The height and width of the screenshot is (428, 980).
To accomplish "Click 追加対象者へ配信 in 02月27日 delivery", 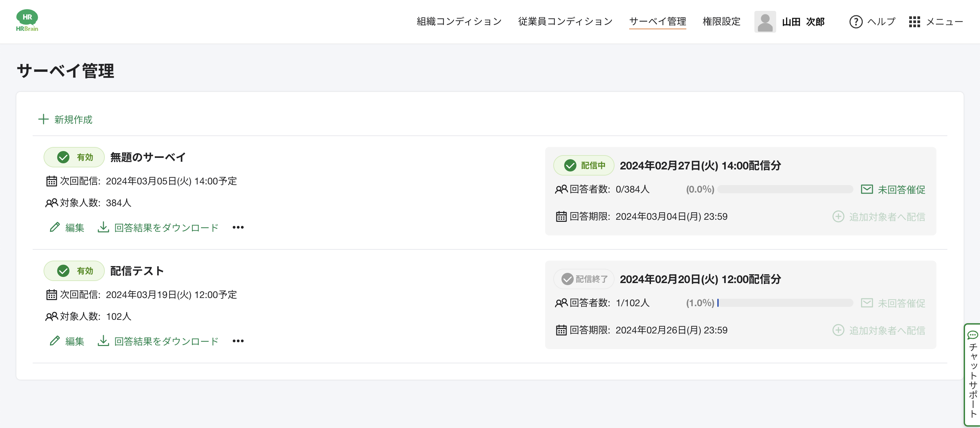I will [887, 217].
